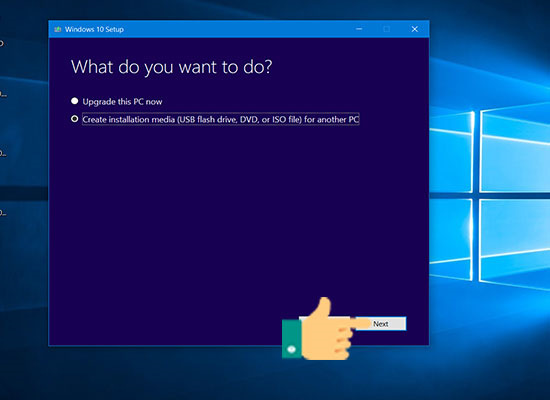The image size is (550, 400).
Task: Click the Create installation media for another PC label
Action: (221, 119)
